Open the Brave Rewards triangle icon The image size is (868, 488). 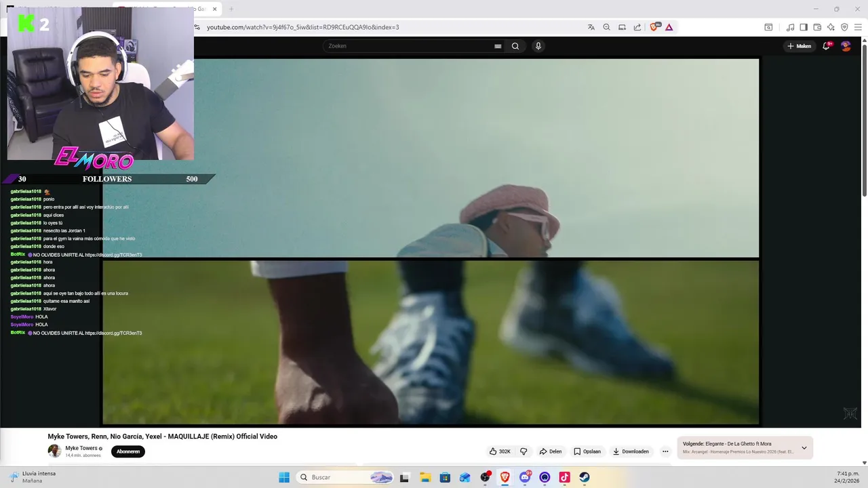[x=669, y=27]
